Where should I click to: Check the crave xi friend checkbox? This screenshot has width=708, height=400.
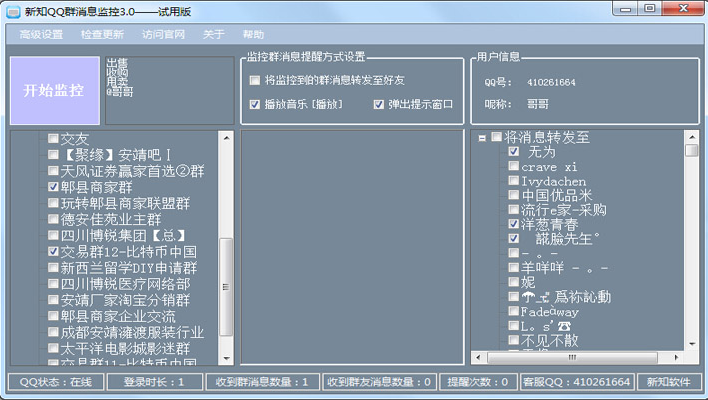click(514, 167)
